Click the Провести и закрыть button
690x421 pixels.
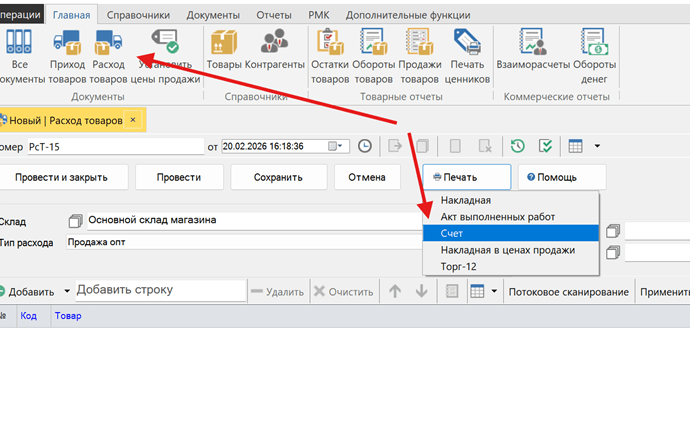coord(70,177)
